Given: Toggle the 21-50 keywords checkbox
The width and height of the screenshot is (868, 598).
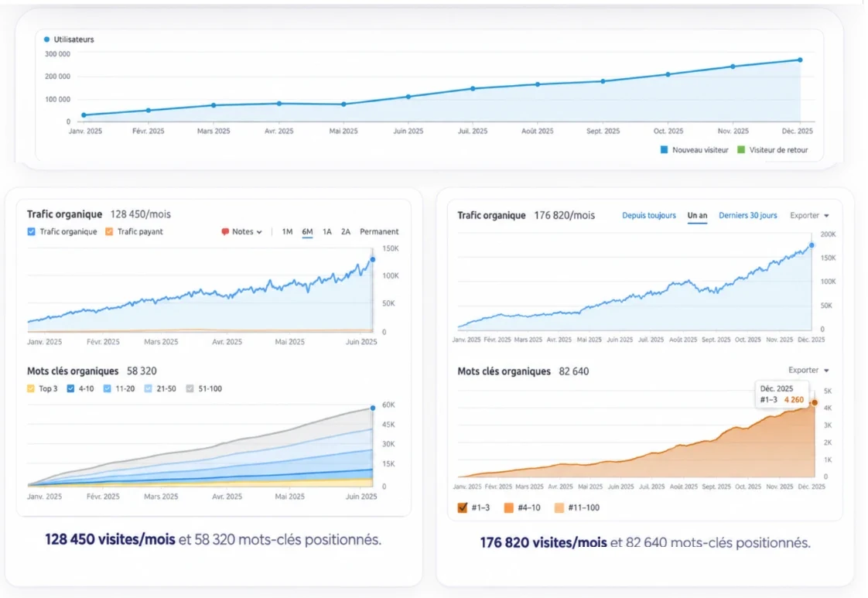Looking at the screenshot, I should click(149, 388).
